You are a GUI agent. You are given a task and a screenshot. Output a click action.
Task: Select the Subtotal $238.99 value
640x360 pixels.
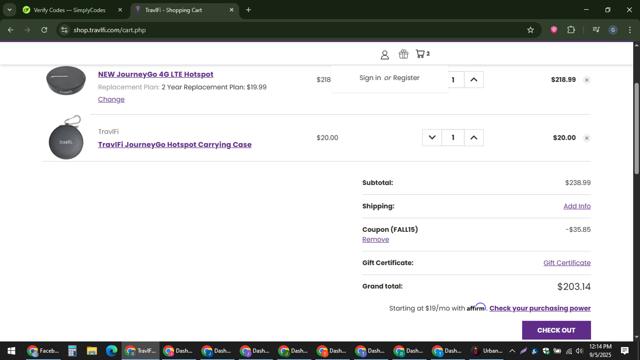click(578, 182)
